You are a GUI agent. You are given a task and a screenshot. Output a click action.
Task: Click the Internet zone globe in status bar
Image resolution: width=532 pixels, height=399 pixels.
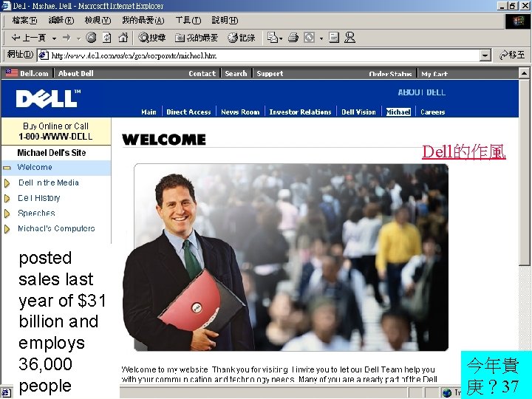click(447, 392)
